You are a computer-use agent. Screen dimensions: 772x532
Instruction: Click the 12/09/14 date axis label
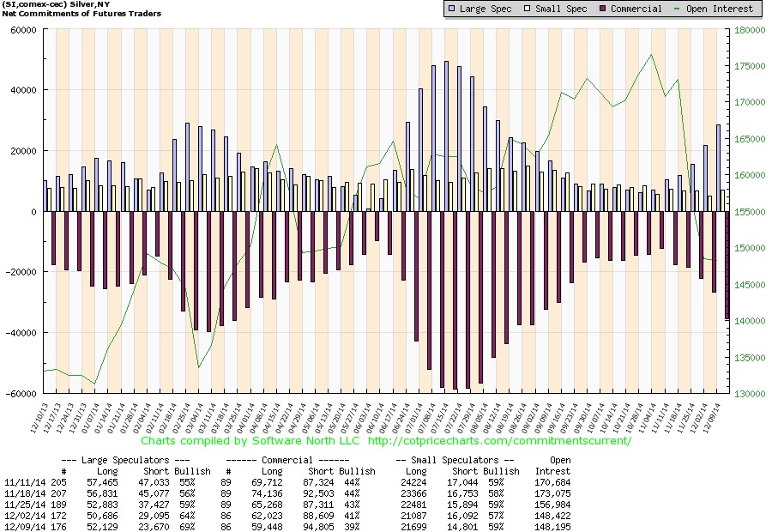click(711, 418)
